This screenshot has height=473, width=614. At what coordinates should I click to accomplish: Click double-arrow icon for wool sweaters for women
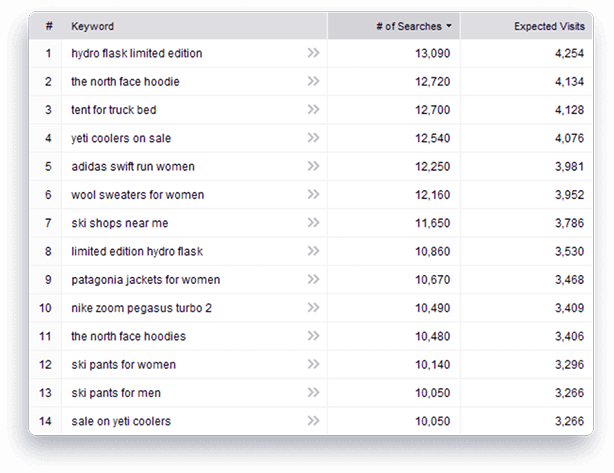[313, 194]
